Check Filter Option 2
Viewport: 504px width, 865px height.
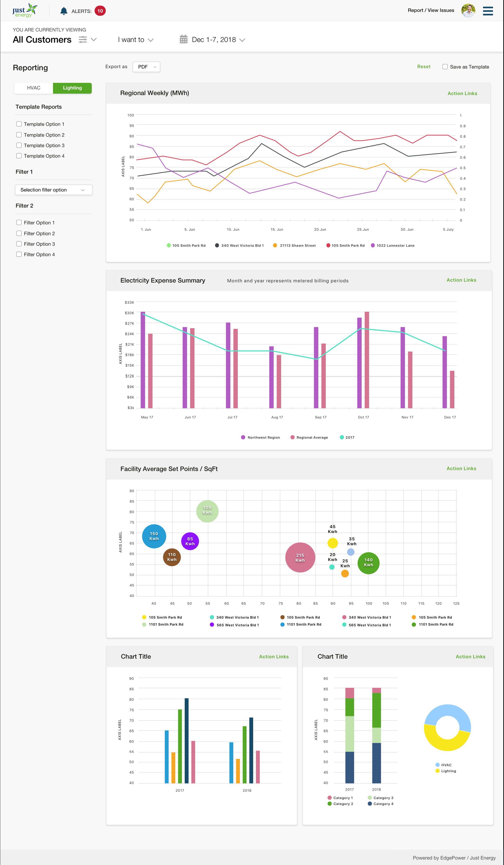coord(19,233)
